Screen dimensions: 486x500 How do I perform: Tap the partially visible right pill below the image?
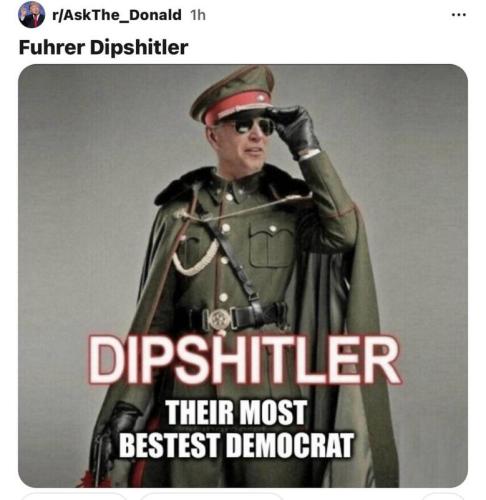tap(443, 497)
